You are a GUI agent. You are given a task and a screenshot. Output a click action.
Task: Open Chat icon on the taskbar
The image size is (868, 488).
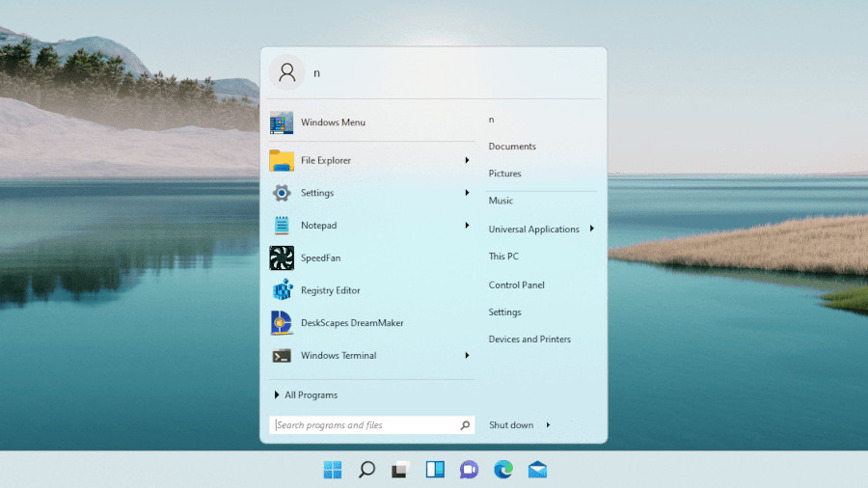click(x=469, y=470)
